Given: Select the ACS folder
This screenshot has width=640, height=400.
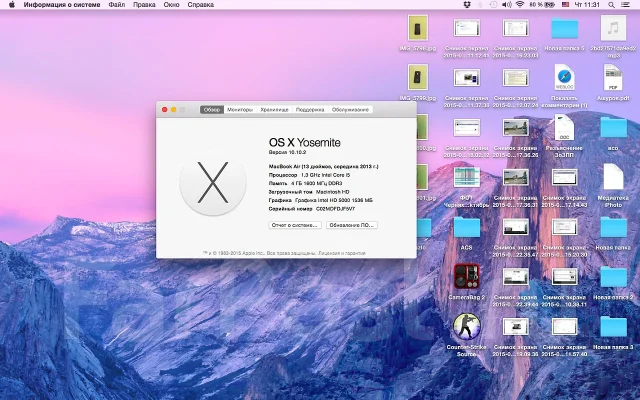Looking at the screenshot, I should tap(467, 227).
